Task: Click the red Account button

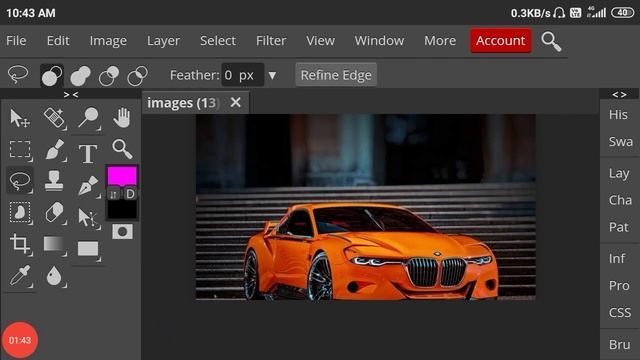Action: 500,40
